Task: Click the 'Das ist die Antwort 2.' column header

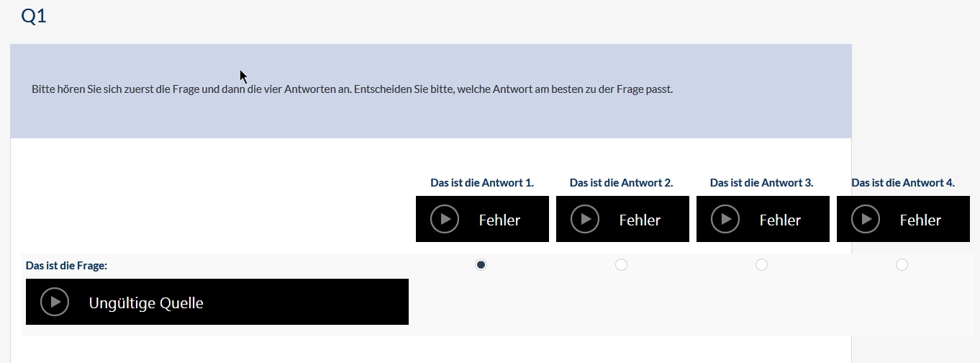Action: tap(622, 183)
